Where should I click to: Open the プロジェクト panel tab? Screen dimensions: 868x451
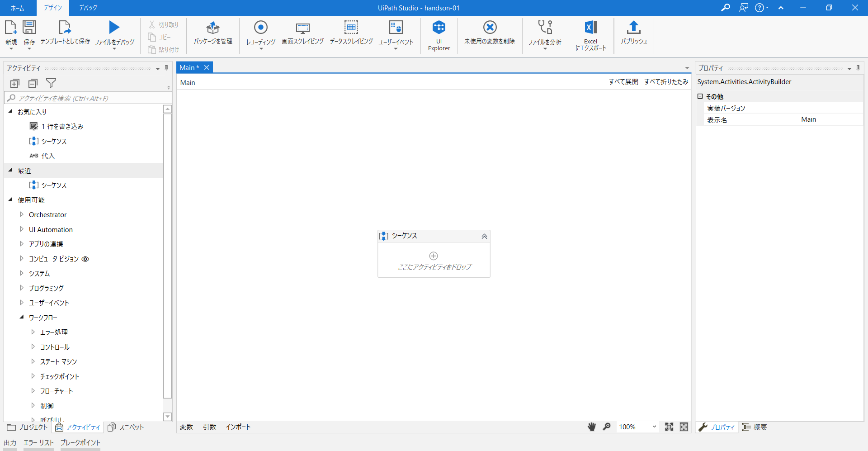27,427
